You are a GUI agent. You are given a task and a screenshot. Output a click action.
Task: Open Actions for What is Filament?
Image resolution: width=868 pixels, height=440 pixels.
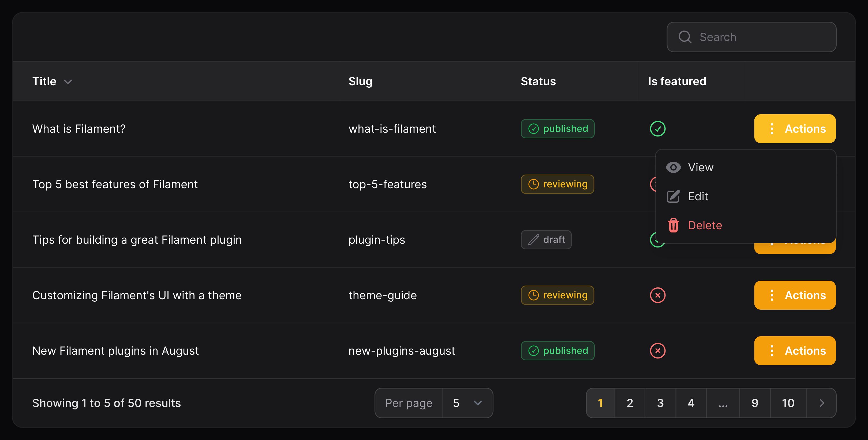click(795, 129)
